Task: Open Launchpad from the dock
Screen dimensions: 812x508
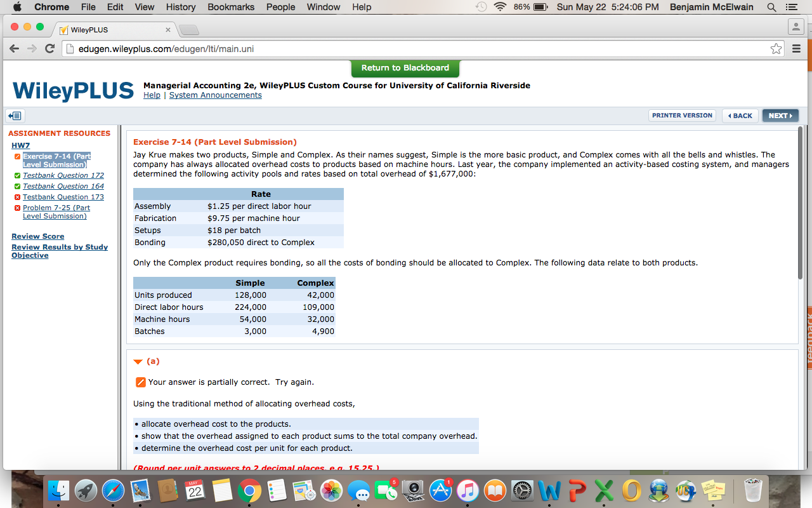Action: [86, 490]
